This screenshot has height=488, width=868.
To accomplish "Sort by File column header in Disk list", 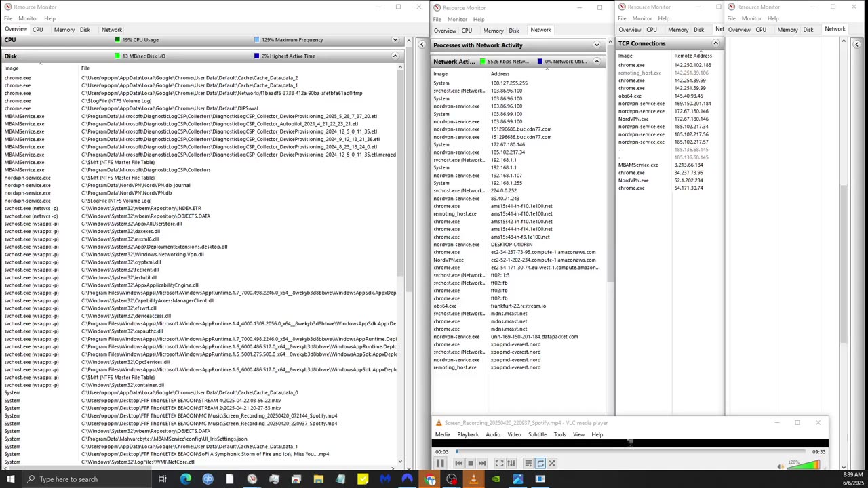I will [237, 68].
